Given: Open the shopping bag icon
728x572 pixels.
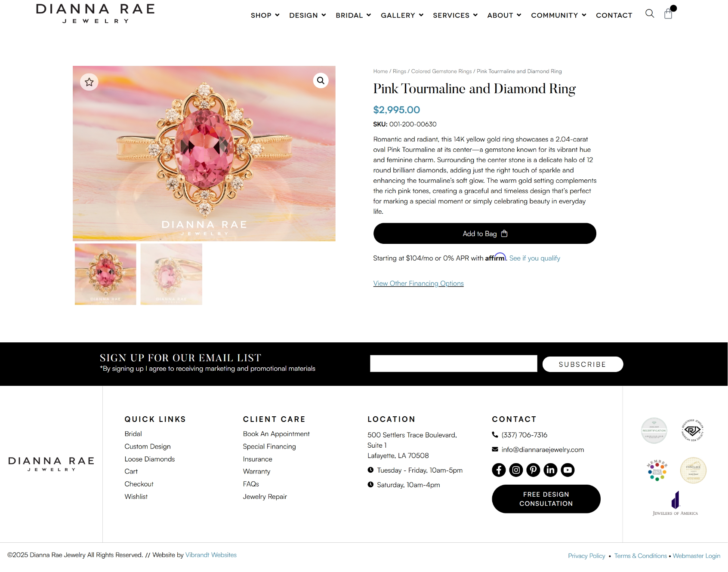Looking at the screenshot, I should pos(668,14).
